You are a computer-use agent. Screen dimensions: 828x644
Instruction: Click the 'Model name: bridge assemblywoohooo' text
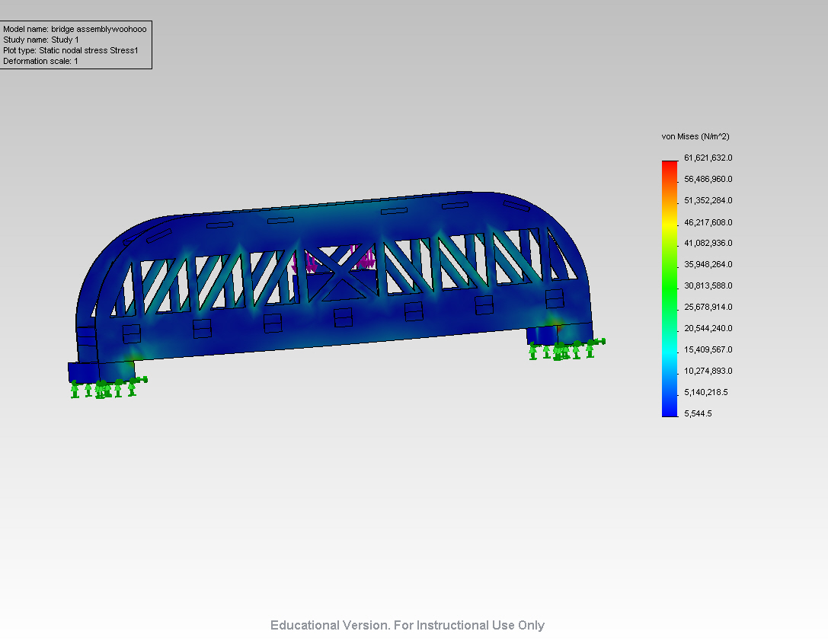point(75,29)
